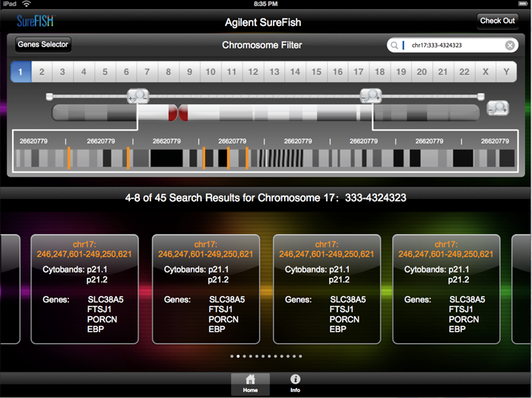Click the battery status icon
The image size is (532, 398).
tap(523, 4)
